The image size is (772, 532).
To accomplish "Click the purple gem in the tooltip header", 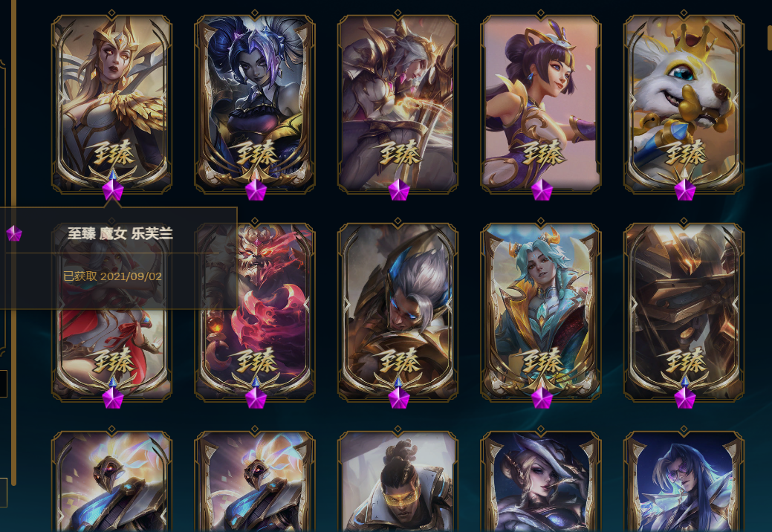I will 14,233.
